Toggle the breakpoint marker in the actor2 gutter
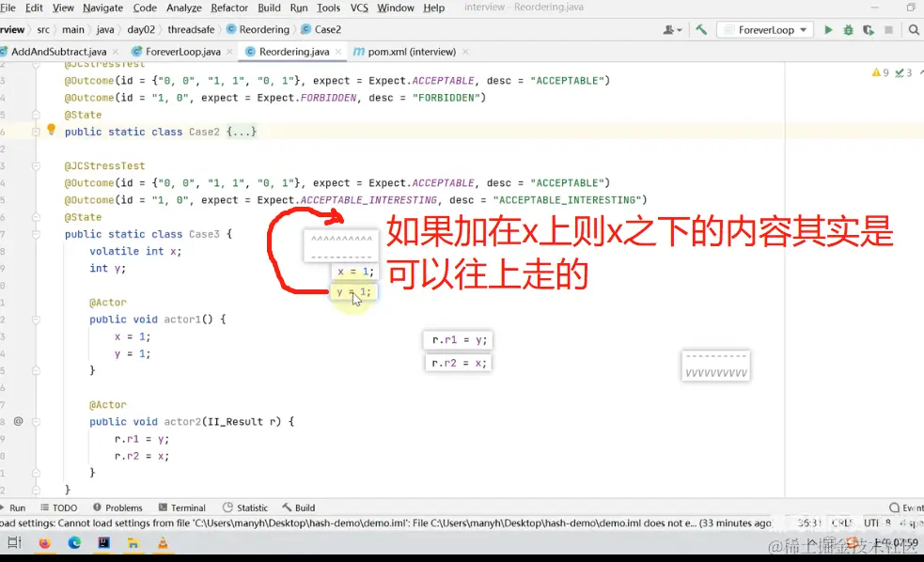The height and width of the screenshot is (562, 924). (x=18, y=421)
